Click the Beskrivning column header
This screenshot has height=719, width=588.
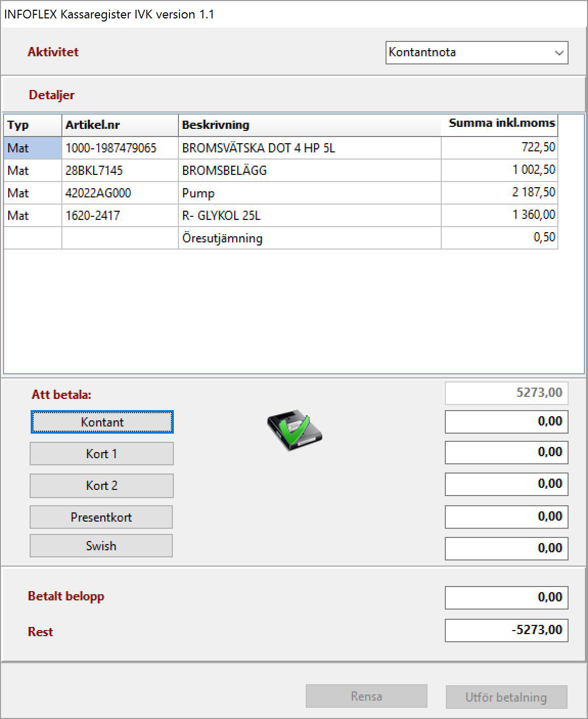pos(309,125)
